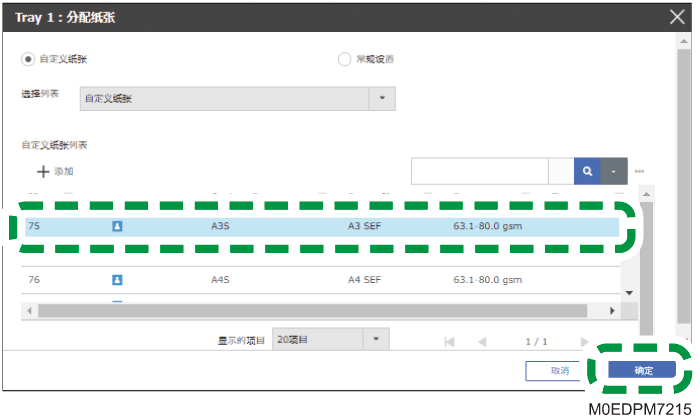Click the horizontal scrollbar thumb
The width and height of the screenshot is (700, 420).
pos(312,311)
